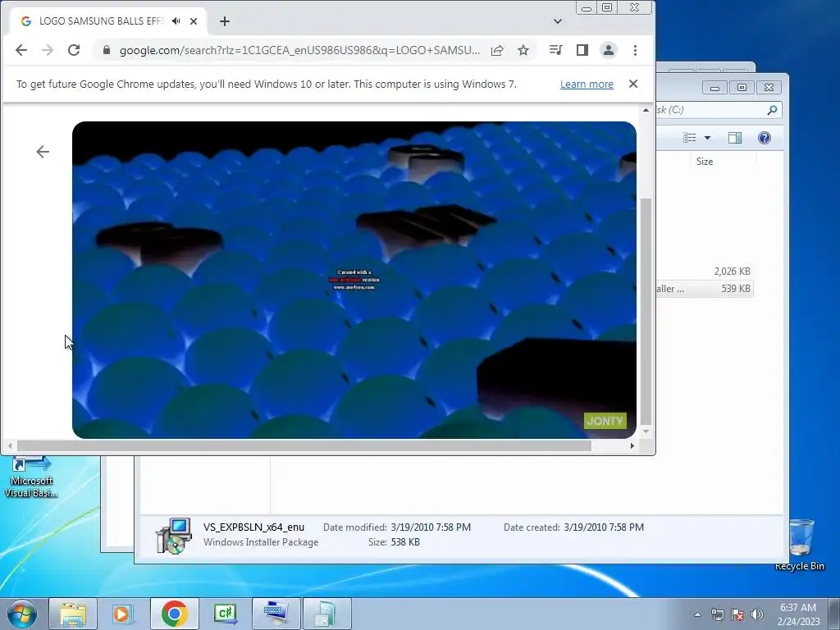
Task: Click Chrome's forward navigation arrow
Action: [x=48, y=50]
